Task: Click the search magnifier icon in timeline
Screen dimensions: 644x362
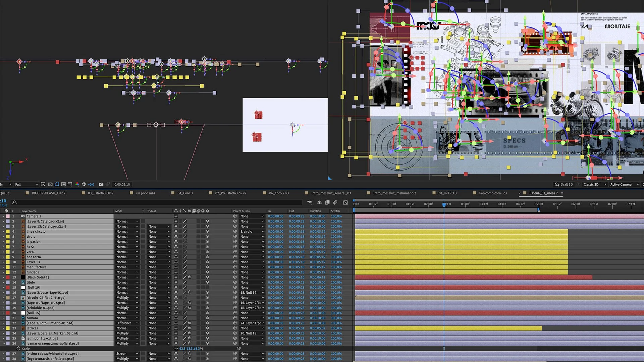Action: pyautogui.click(x=14, y=202)
